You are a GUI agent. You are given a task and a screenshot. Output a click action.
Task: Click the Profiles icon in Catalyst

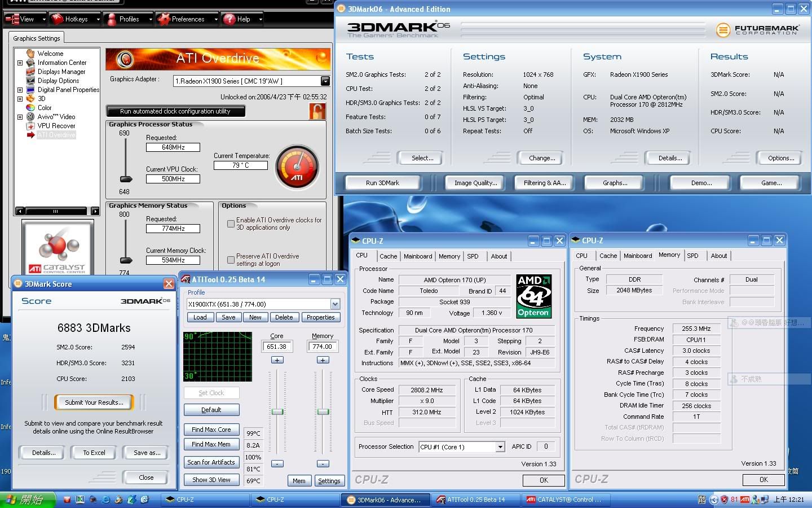tap(111, 19)
